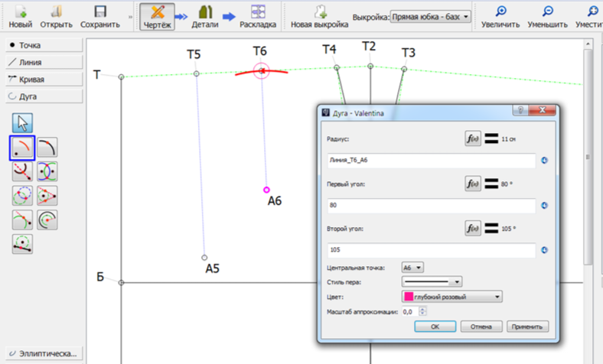
Task: Select the red arc tool highlighted in blue
Action: pyautogui.click(x=22, y=148)
